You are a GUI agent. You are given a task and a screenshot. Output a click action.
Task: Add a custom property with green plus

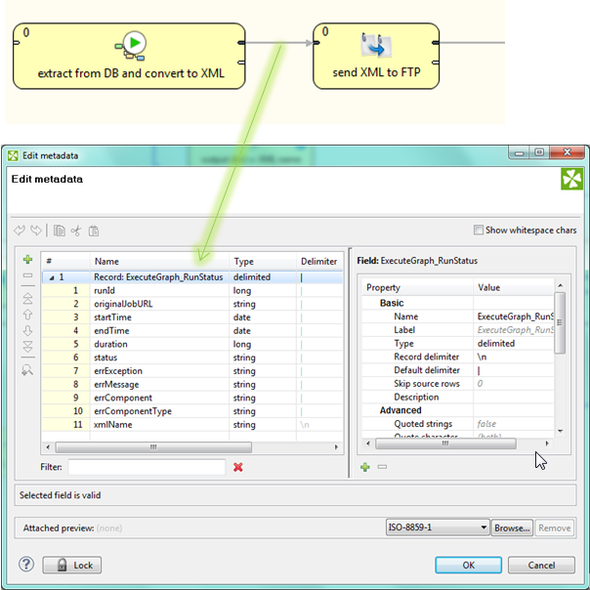[x=365, y=467]
